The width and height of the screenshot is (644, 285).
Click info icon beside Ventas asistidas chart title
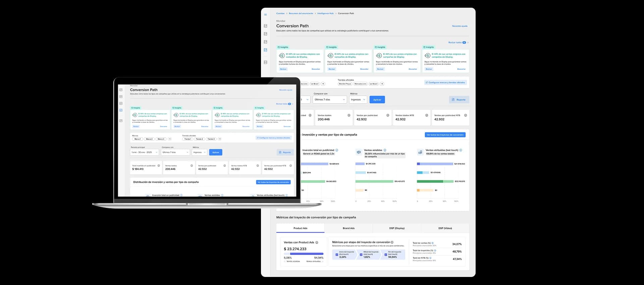tap(385, 150)
